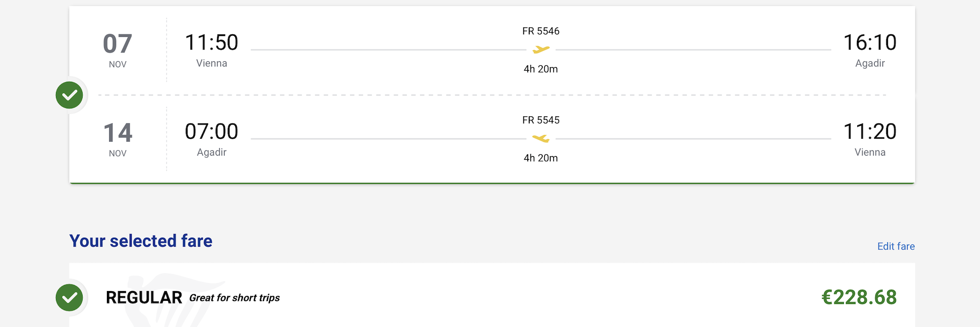Click the REGULAR fare title
The width and height of the screenshot is (980, 327).
pos(144,298)
